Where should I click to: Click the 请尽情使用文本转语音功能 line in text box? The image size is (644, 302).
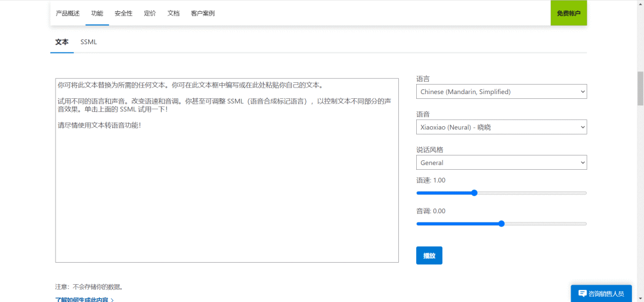tap(100, 125)
